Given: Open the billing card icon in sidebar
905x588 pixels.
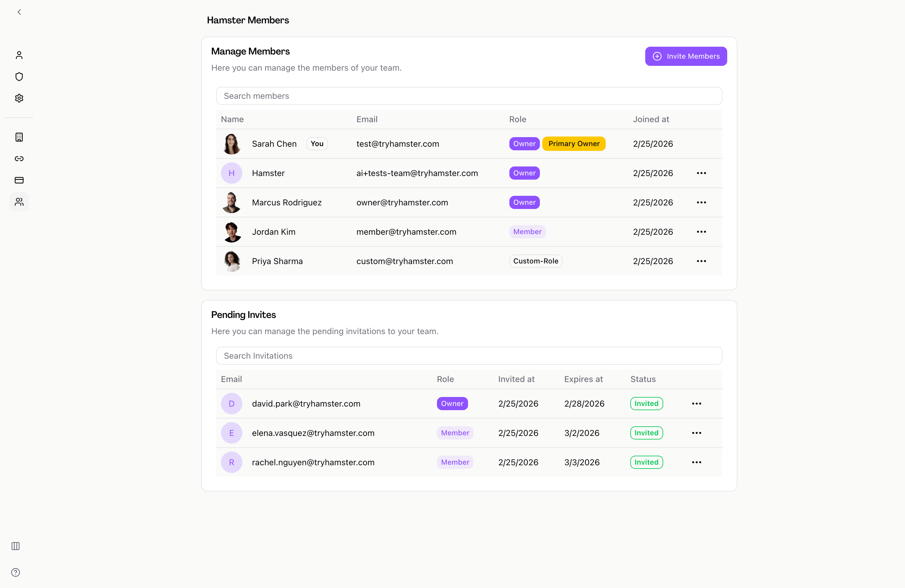Looking at the screenshot, I should point(19,180).
